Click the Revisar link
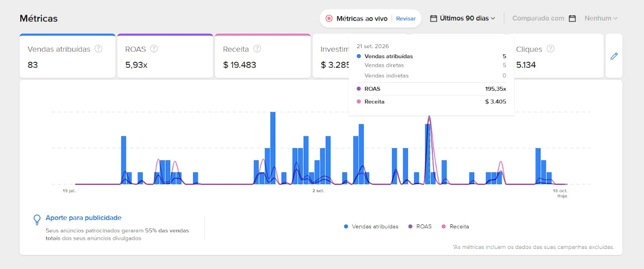 406,19
